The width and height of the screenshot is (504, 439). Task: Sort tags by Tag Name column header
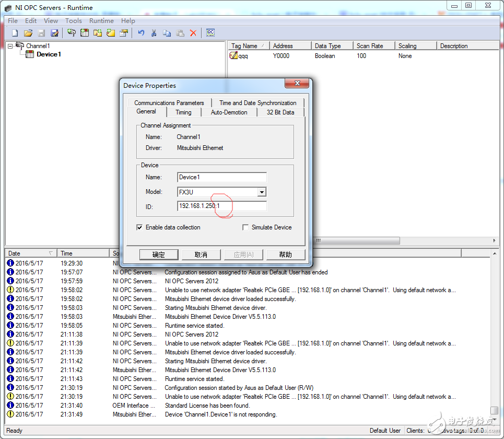(x=248, y=46)
